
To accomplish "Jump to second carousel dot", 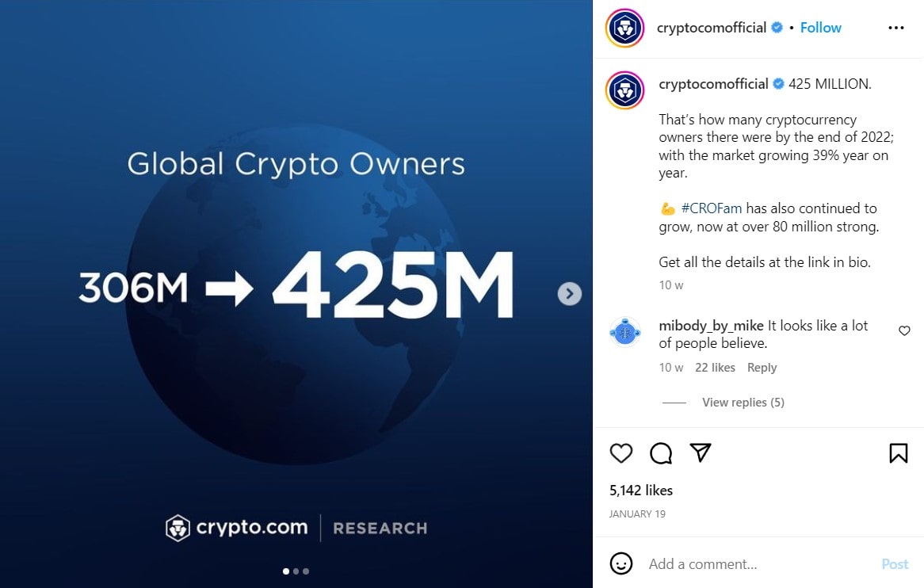I will click(x=296, y=571).
